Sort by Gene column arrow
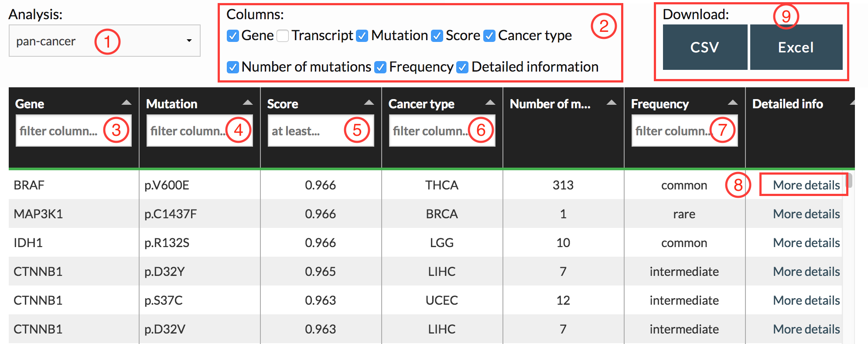Image resolution: width=868 pixels, height=344 pixels. pyautogui.click(x=126, y=103)
